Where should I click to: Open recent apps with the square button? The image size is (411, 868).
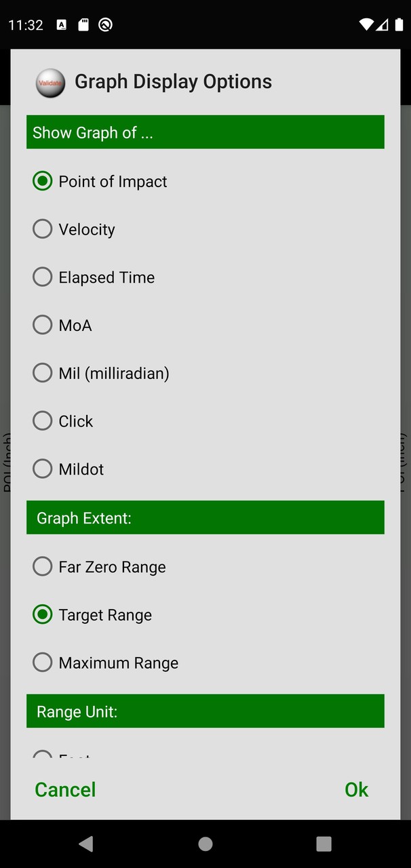[x=324, y=843]
